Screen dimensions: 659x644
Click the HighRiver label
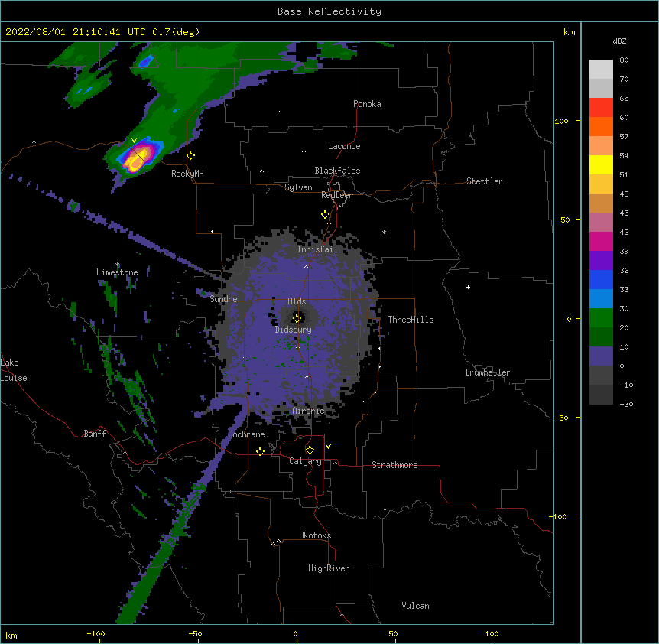329,568
